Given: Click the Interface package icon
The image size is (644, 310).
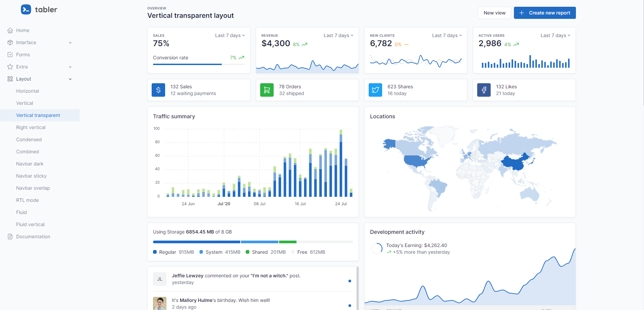Looking at the screenshot, I should [x=10, y=42].
